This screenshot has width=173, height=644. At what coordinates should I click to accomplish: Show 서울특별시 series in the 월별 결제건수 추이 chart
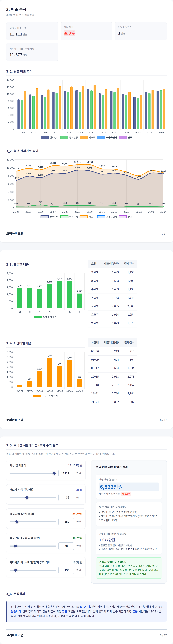107,217
